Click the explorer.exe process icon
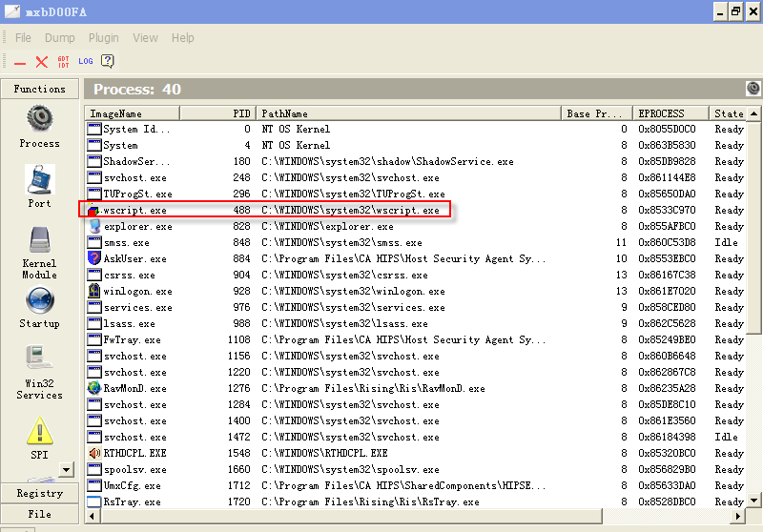 click(x=93, y=226)
